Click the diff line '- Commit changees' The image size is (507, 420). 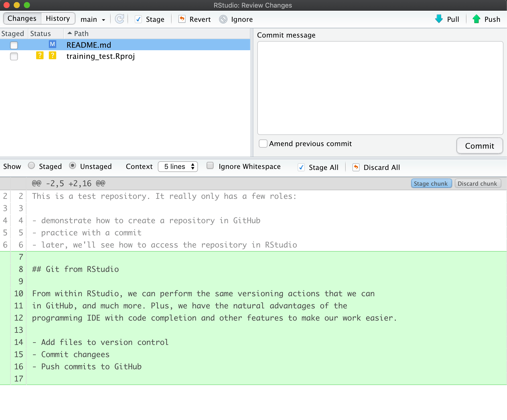click(x=71, y=354)
